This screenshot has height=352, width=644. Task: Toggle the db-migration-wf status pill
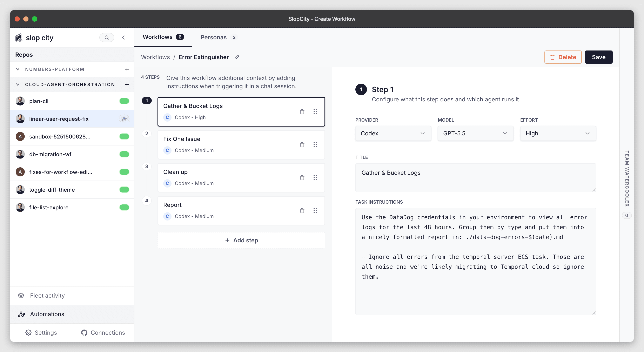[124, 154]
